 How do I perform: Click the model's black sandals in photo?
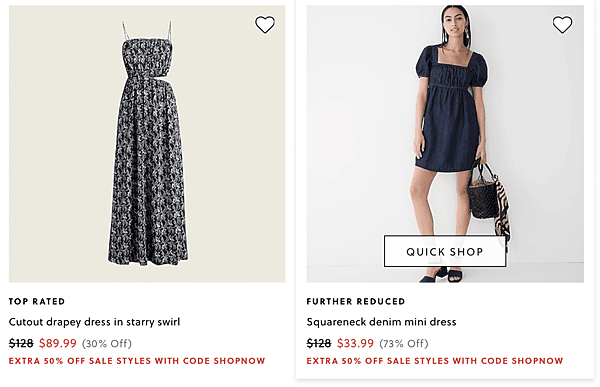click(x=442, y=275)
